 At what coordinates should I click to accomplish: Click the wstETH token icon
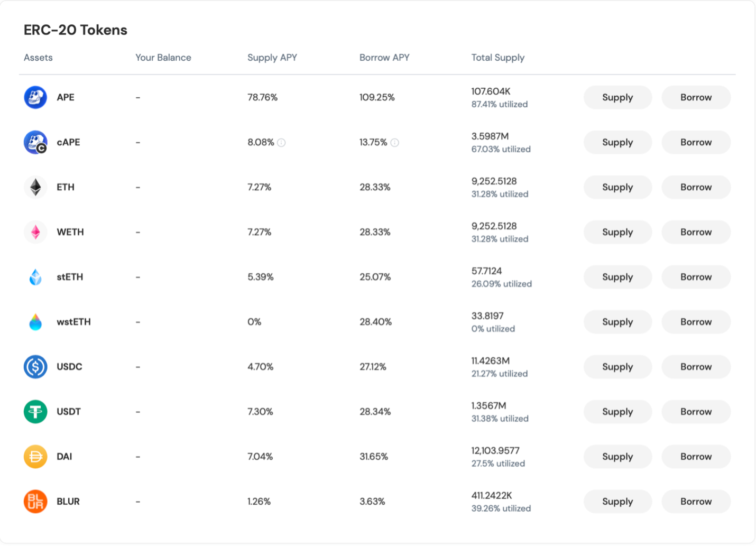click(35, 322)
